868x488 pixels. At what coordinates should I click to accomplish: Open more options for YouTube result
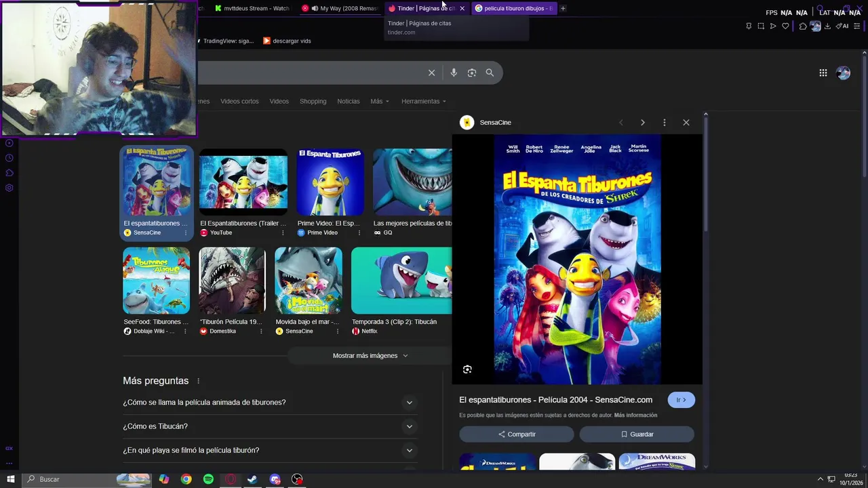coord(283,232)
